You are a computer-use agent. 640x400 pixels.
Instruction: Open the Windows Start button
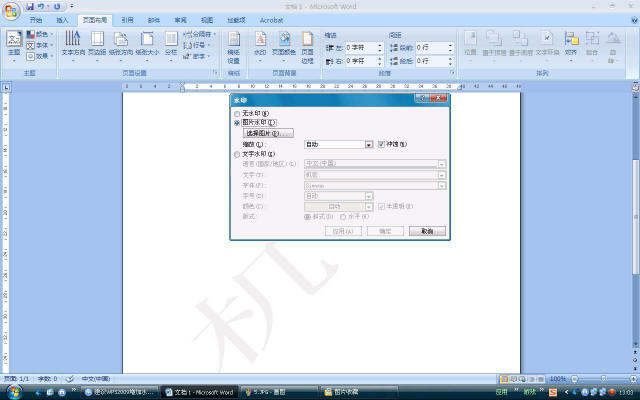(13, 392)
